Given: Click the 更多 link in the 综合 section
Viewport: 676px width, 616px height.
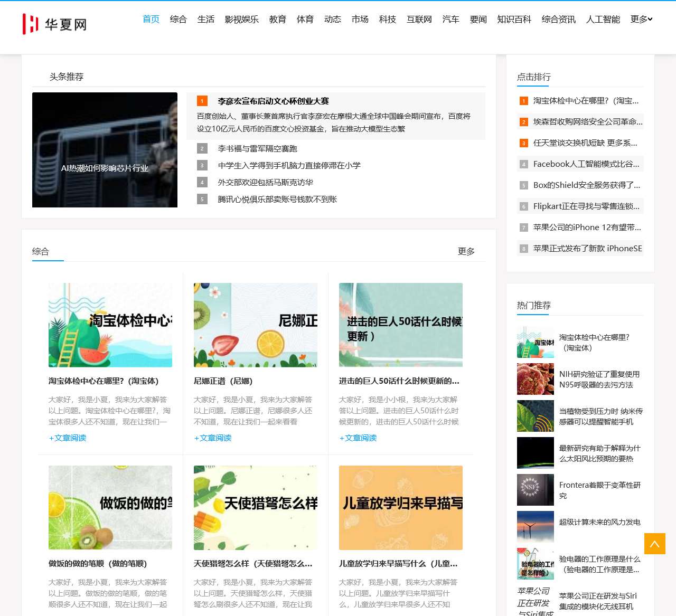Looking at the screenshot, I should [465, 252].
